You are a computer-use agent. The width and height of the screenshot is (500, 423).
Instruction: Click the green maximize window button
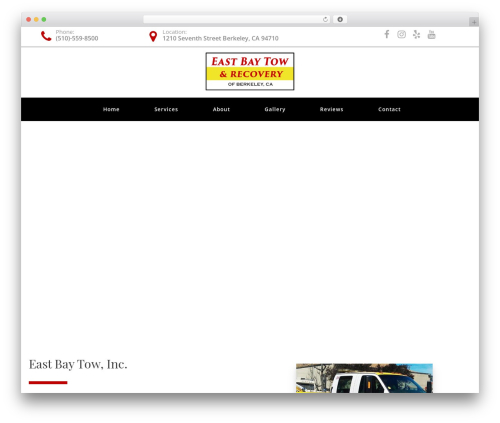point(44,20)
